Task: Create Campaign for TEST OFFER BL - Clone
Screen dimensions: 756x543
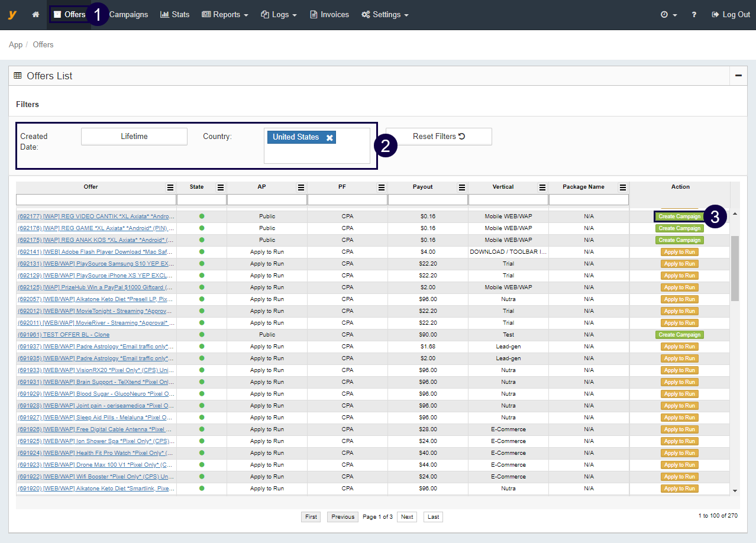Action: tap(679, 335)
